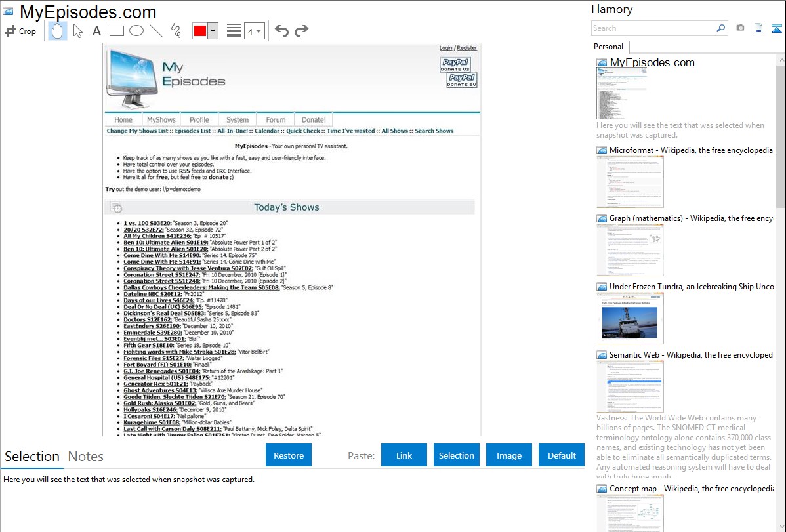Viewport: 786px width, 532px height.
Task: Open the Microformat Wikipedia snapshot thumbnail
Action: click(x=630, y=182)
